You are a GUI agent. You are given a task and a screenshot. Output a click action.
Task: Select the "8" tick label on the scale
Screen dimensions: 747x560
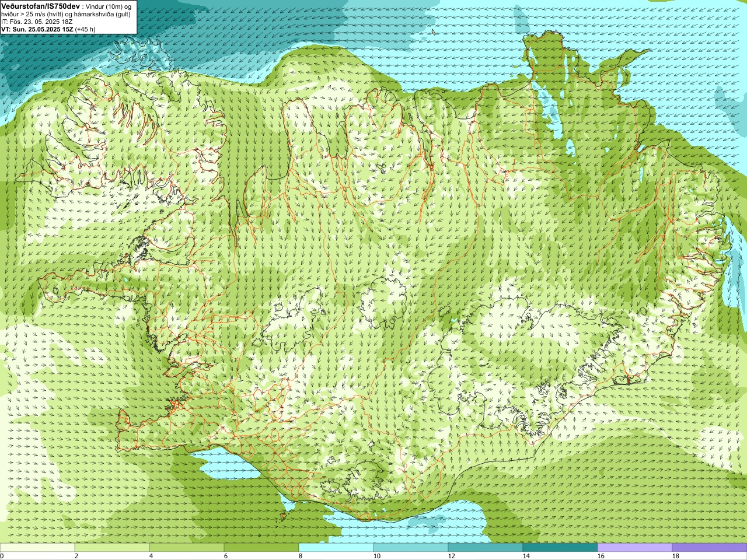tap(301, 556)
